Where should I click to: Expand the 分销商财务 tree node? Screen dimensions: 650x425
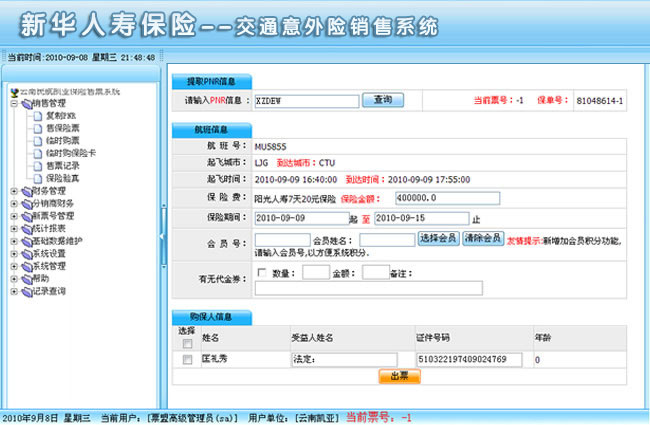(14, 204)
